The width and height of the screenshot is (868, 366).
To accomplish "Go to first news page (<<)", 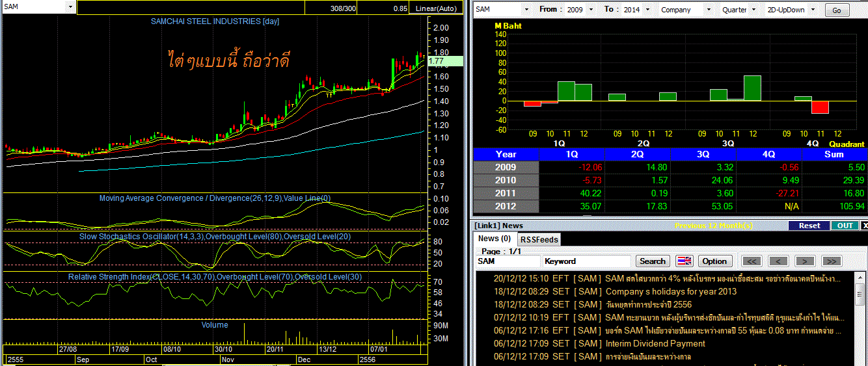I will coord(752,261).
